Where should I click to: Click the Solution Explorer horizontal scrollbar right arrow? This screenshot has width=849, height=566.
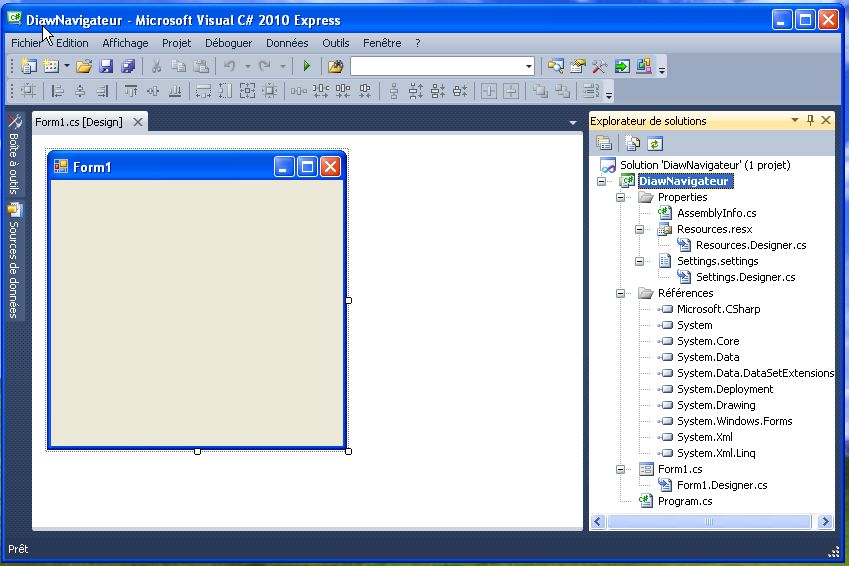click(x=825, y=522)
